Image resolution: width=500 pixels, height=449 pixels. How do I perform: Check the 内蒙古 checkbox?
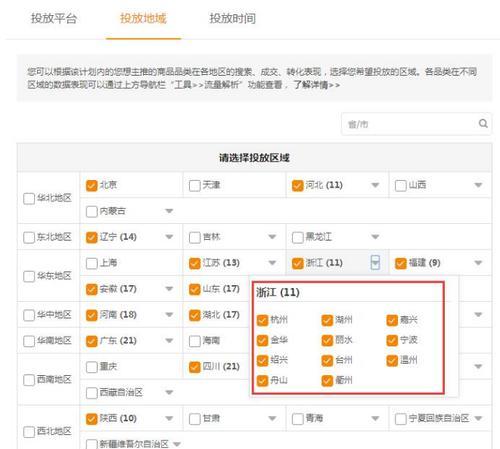point(91,211)
